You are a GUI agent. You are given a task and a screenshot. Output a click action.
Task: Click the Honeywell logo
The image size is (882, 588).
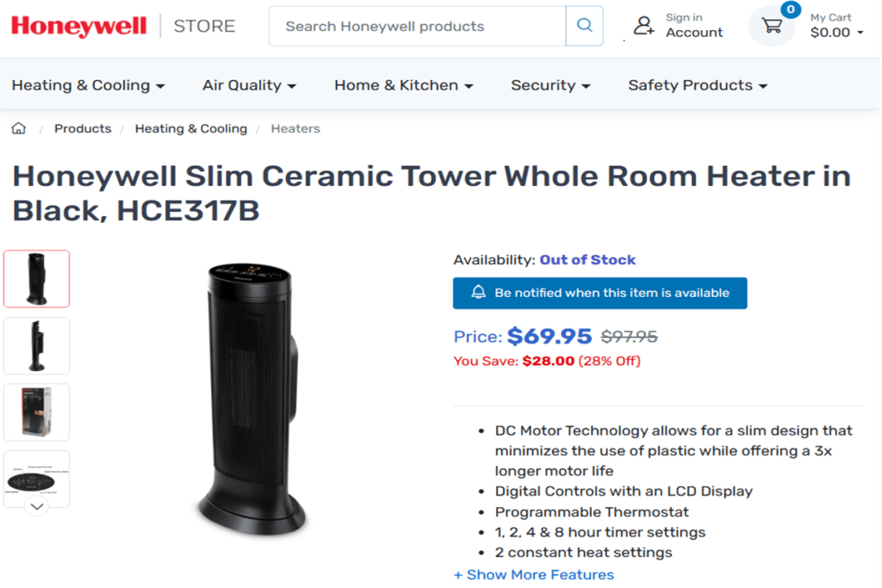[x=78, y=26]
